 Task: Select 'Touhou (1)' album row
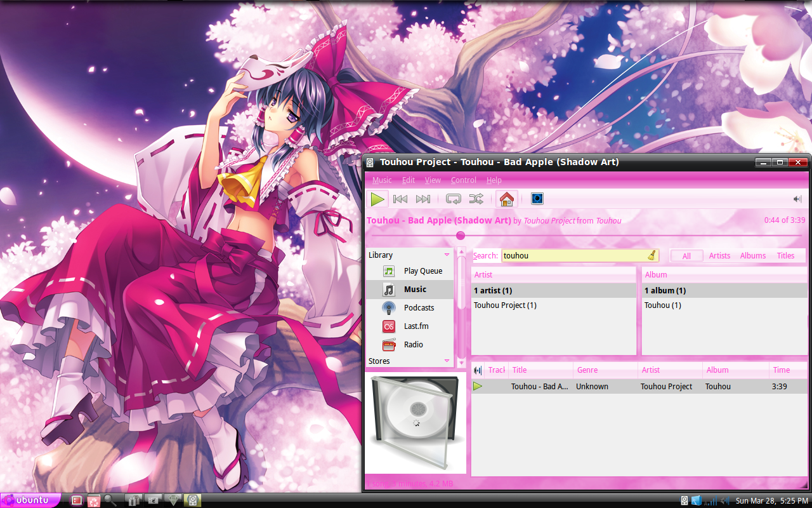click(x=724, y=305)
